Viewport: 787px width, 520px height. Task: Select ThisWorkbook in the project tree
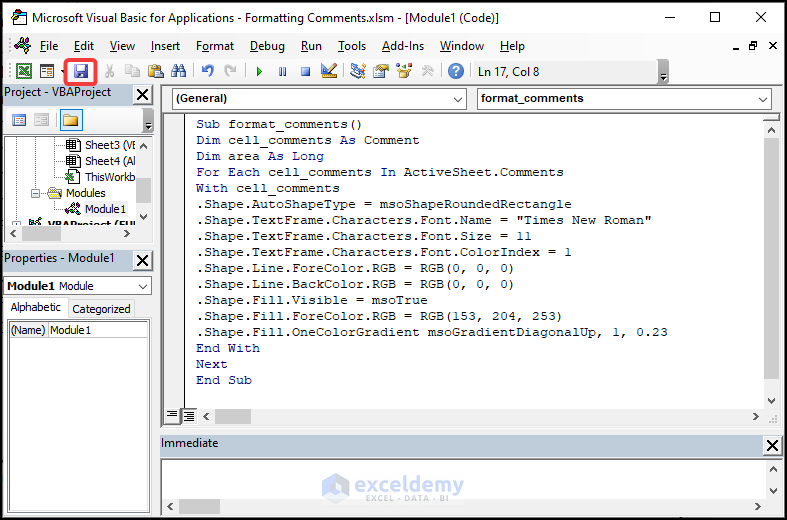click(109, 177)
